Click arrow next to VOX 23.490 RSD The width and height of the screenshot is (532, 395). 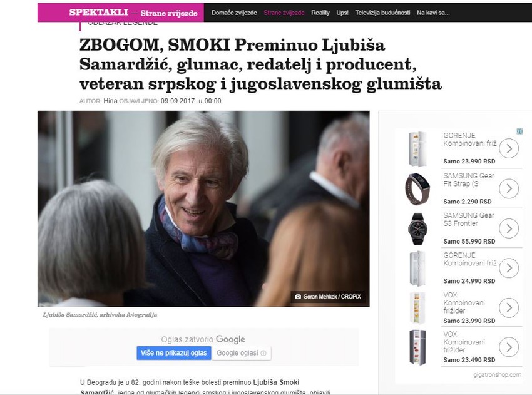click(509, 347)
